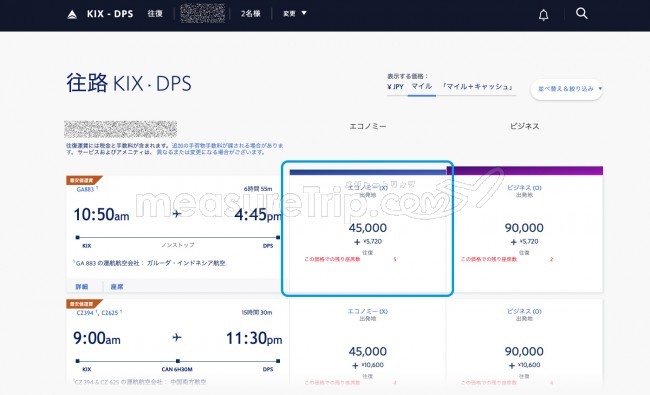The image size is (650, 395).
Task: Choose マイル+キャッシュ price option
Action: 478,87
